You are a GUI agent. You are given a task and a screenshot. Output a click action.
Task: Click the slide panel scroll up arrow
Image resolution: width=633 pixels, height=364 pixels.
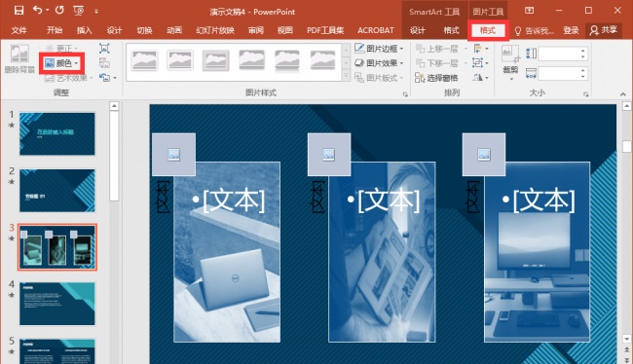click(x=114, y=106)
